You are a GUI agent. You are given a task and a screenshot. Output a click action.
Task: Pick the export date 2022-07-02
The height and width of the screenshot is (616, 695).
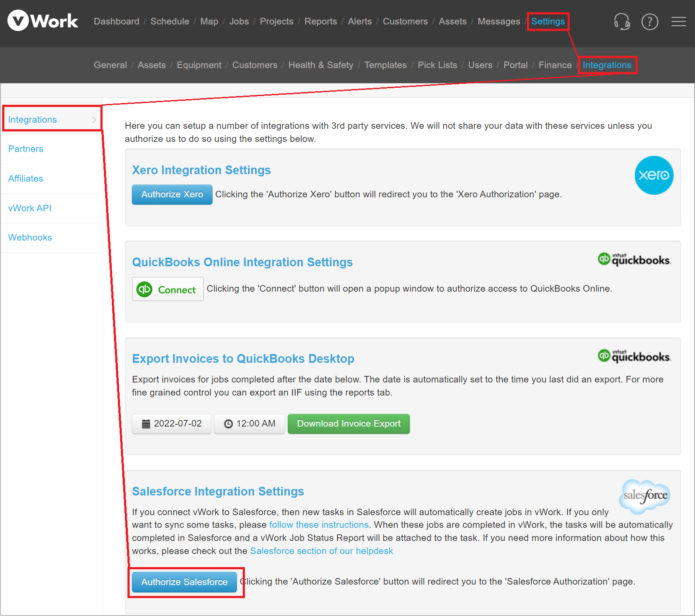click(172, 424)
